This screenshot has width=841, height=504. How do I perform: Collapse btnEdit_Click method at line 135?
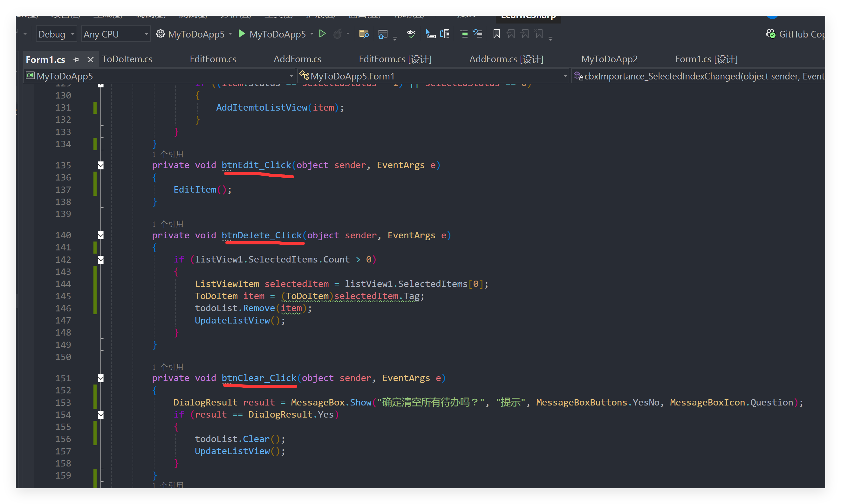click(x=101, y=165)
